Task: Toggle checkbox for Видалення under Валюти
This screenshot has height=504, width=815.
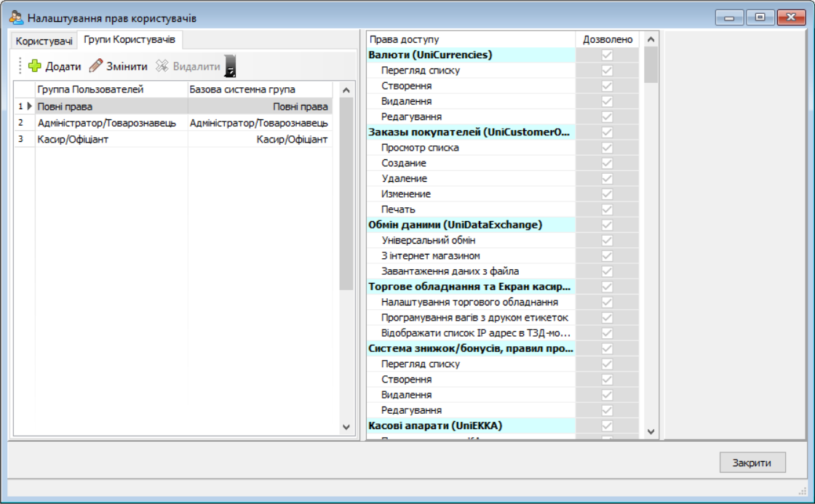Action: (x=607, y=101)
